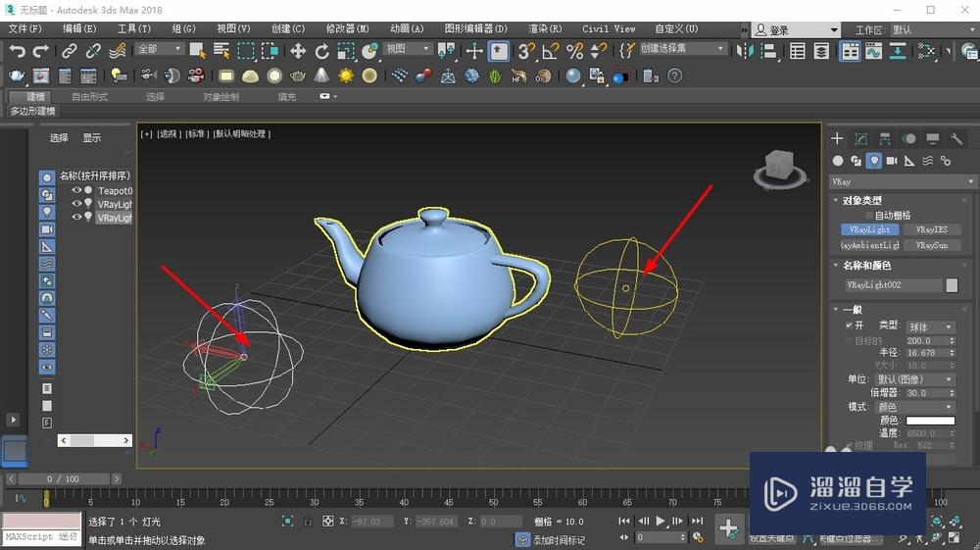Click the white 颜色 light color swatch
980x550 pixels.
click(930, 421)
